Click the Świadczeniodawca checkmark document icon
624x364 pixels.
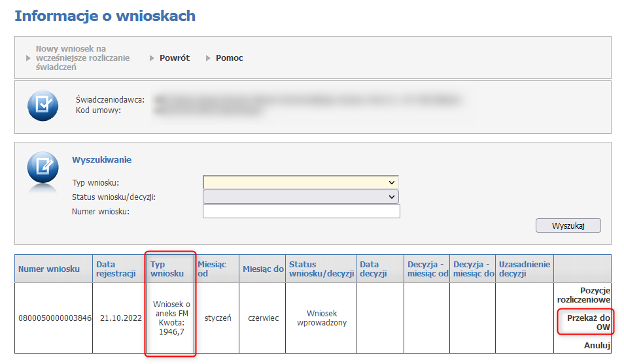[x=43, y=106]
